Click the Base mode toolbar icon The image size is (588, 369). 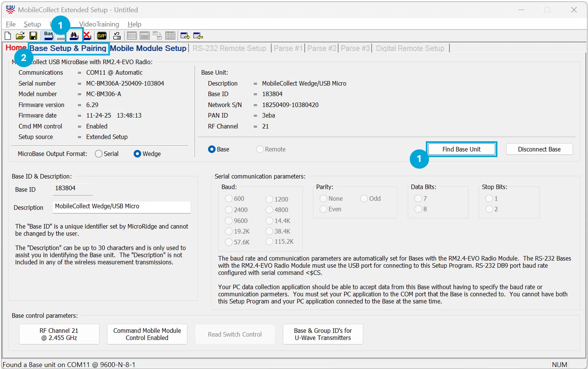[49, 35]
